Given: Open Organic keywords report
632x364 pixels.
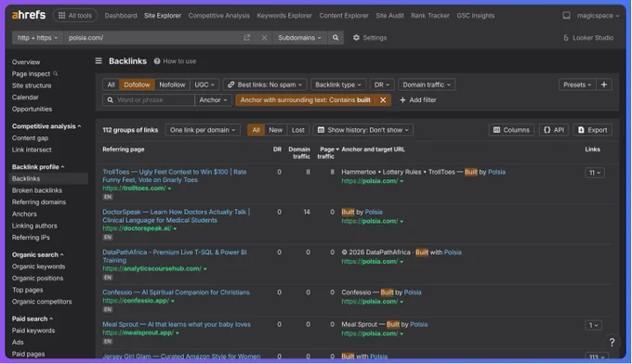Looking at the screenshot, I should coord(38,266).
